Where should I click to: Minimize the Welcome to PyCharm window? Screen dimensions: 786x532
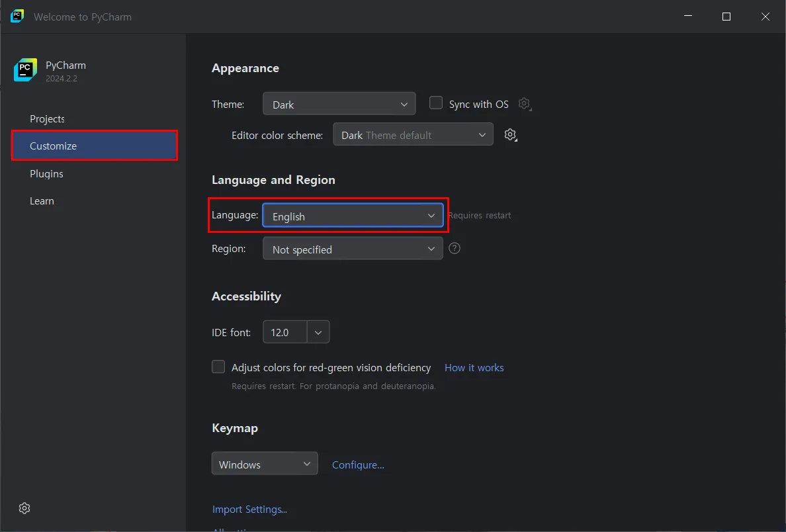[x=688, y=16]
